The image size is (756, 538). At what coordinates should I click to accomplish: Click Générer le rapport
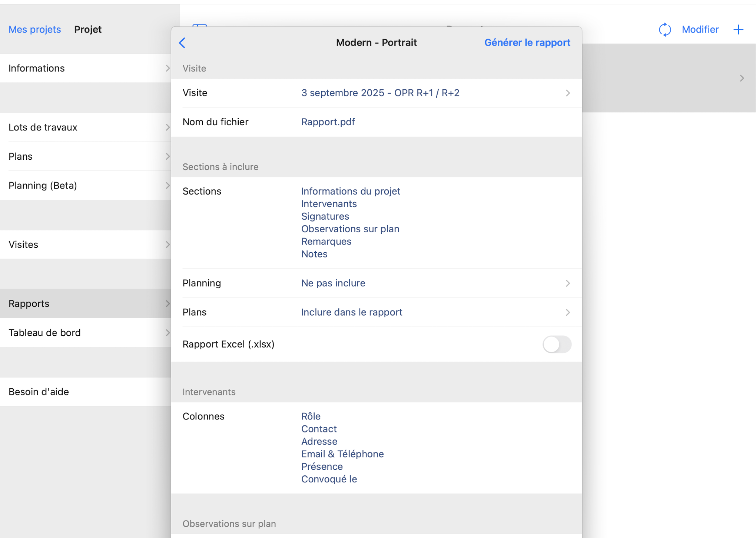527,43
